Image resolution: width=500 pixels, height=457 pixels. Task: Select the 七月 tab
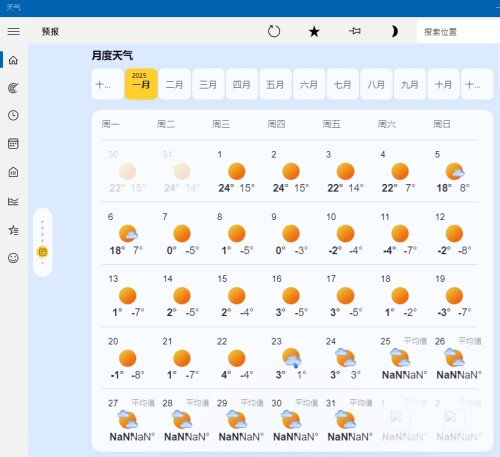coord(343,84)
